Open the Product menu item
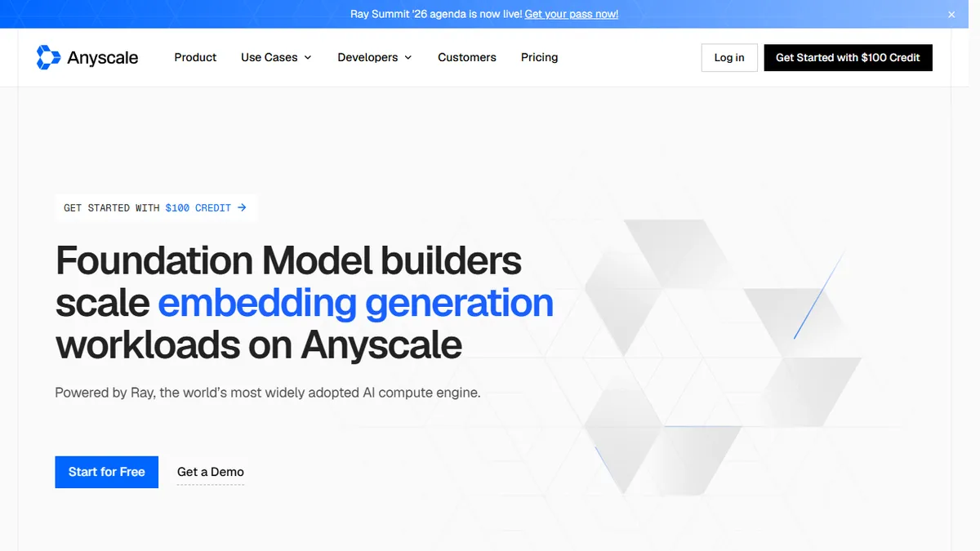 [x=195, y=57]
